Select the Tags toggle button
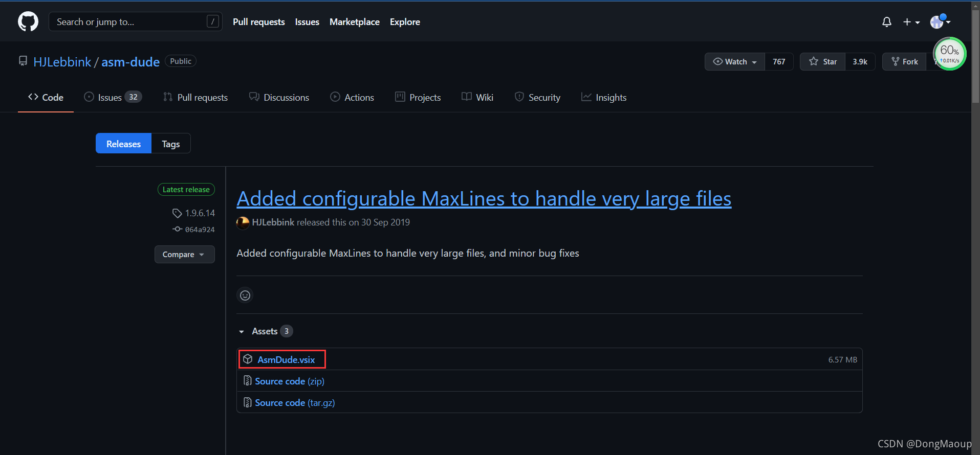 click(171, 144)
